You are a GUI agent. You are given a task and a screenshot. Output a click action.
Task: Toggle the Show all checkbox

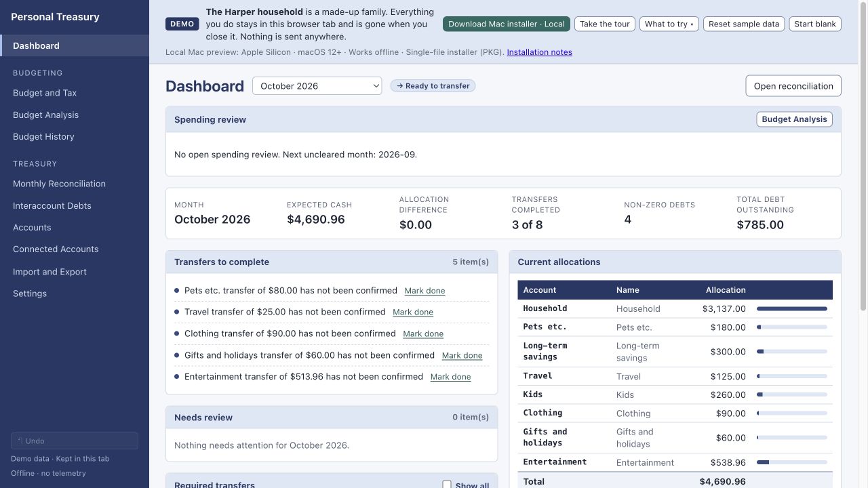click(x=447, y=485)
